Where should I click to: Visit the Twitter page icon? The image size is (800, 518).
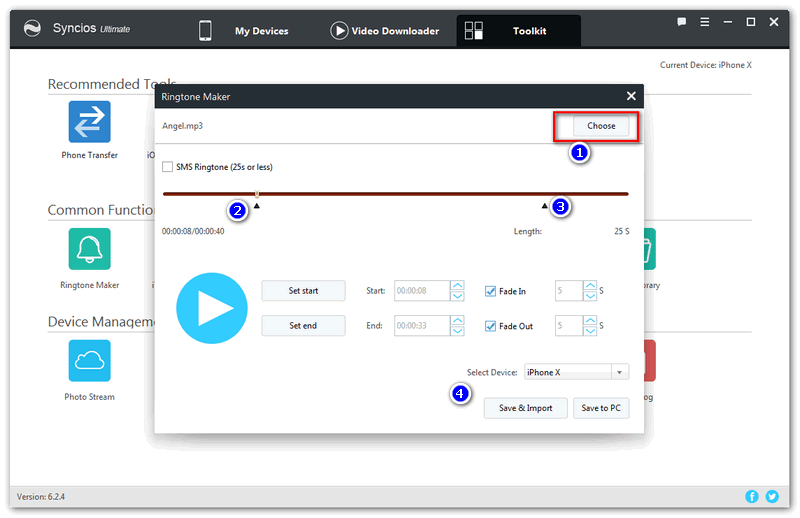772,496
